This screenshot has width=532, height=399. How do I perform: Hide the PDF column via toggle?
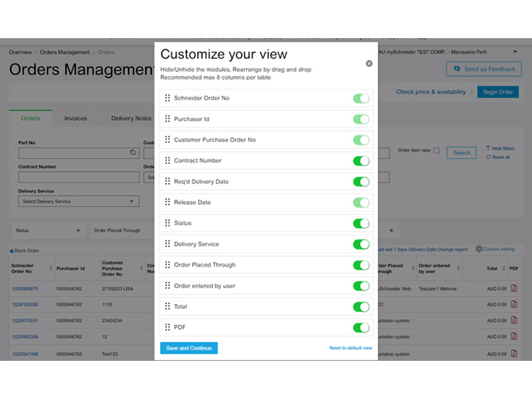(361, 328)
